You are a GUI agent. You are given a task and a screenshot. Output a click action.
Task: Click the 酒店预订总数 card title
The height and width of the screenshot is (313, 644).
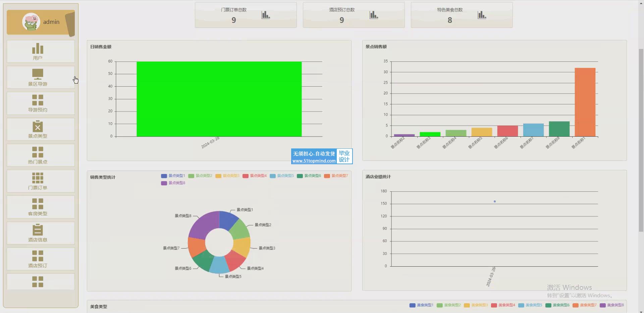(x=342, y=10)
